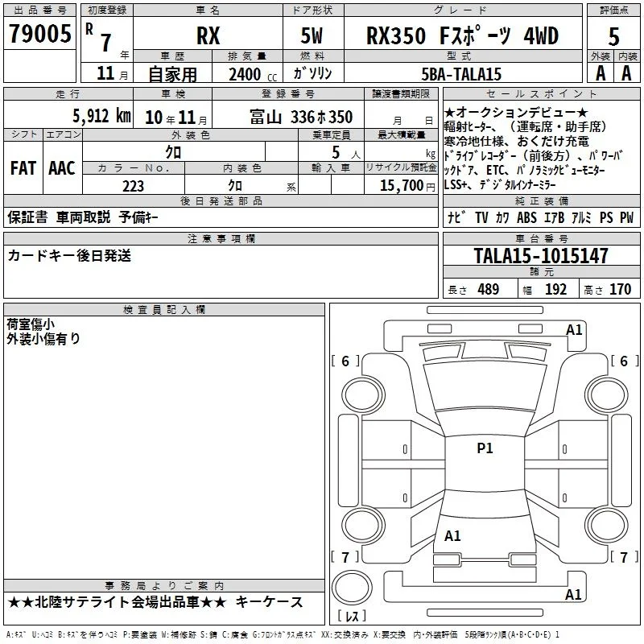Image resolution: width=644 pixels, height=644 pixels.
Task: Click inspector note 外装小傷有り
Action: pos(43,339)
